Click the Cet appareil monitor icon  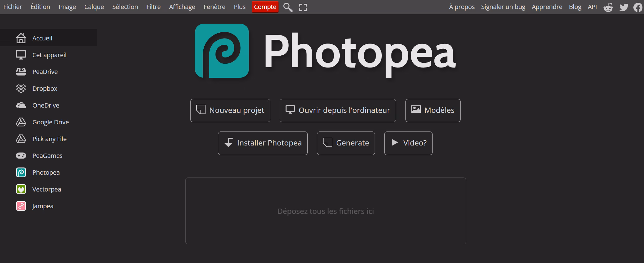click(x=21, y=55)
